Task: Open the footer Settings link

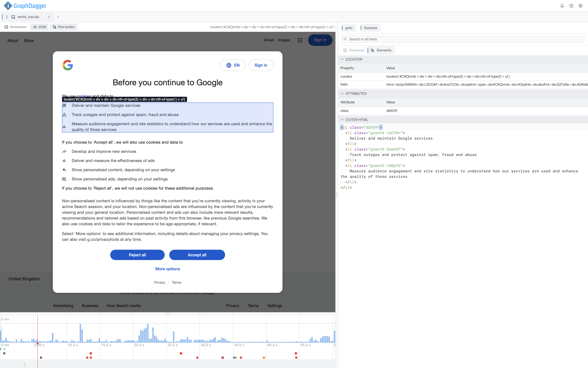Action: tap(275, 306)
